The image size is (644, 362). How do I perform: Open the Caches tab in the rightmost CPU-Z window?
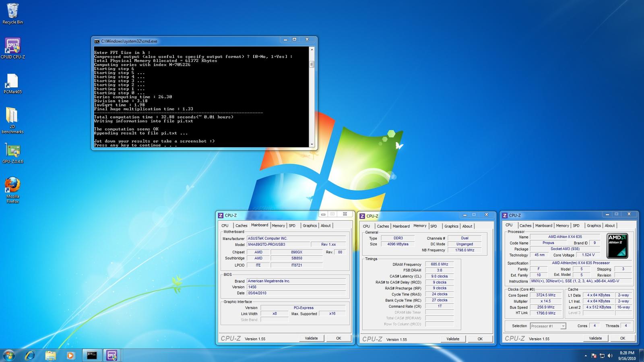pos(525,225)
